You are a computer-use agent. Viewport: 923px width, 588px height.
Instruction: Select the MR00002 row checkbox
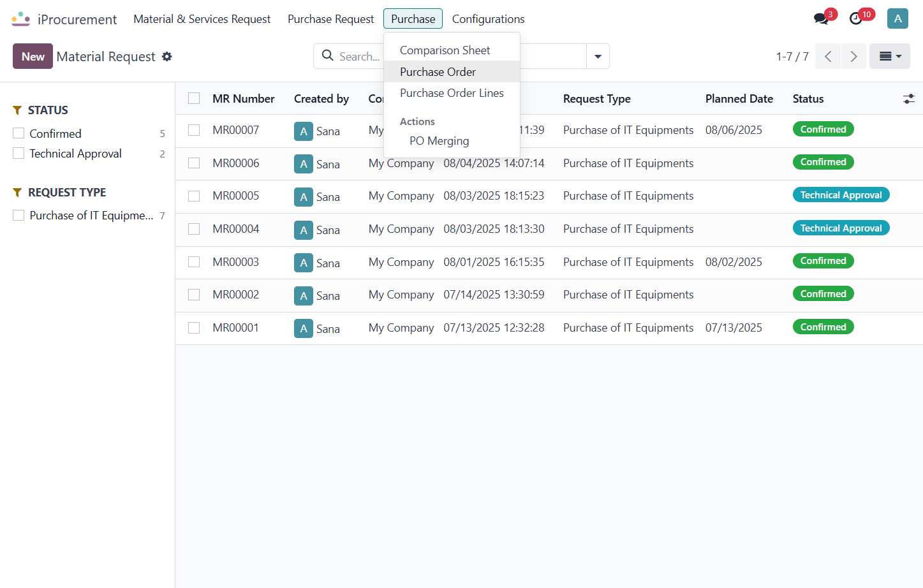point(194,295)
